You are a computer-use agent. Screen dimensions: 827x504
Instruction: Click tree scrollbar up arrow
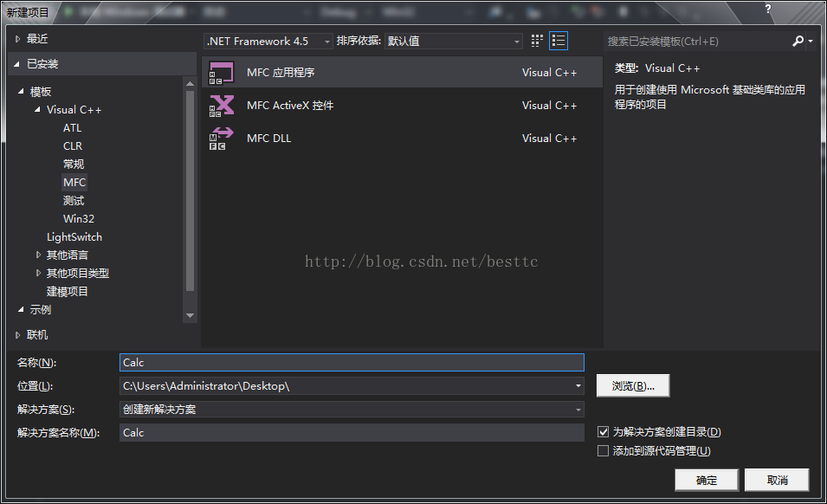tap(191, 83)
